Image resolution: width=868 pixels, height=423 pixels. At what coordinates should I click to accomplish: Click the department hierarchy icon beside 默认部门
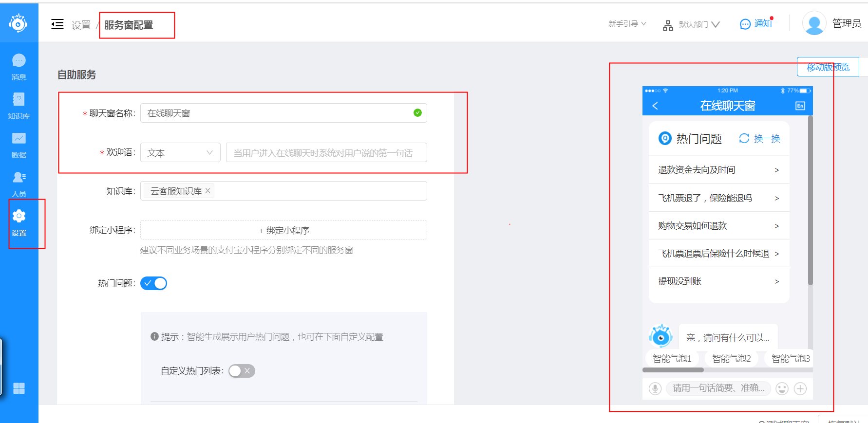pos(668,25)
